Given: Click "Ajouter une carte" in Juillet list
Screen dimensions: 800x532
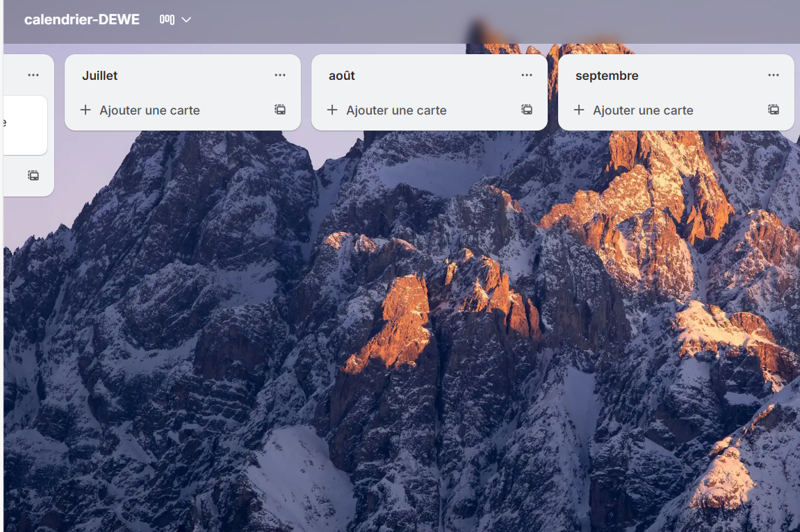Looking at the screenshot, I should [149, 110].
